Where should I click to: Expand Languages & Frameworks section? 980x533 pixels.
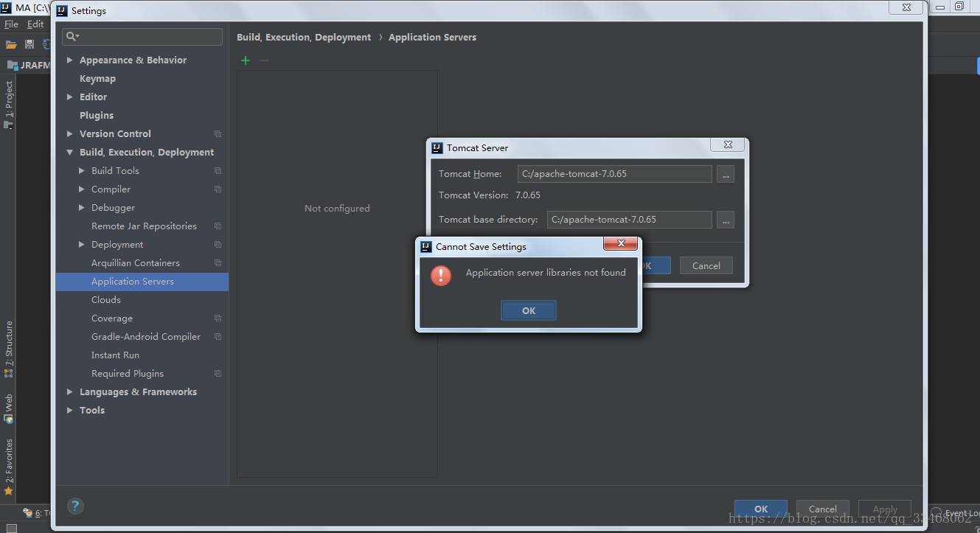point(69,391)
